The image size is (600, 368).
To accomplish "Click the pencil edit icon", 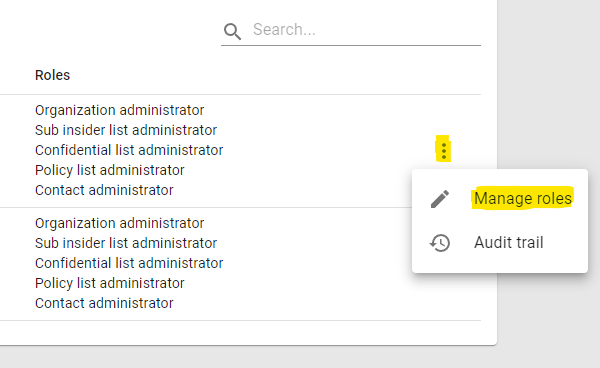I will coord(440,199).
